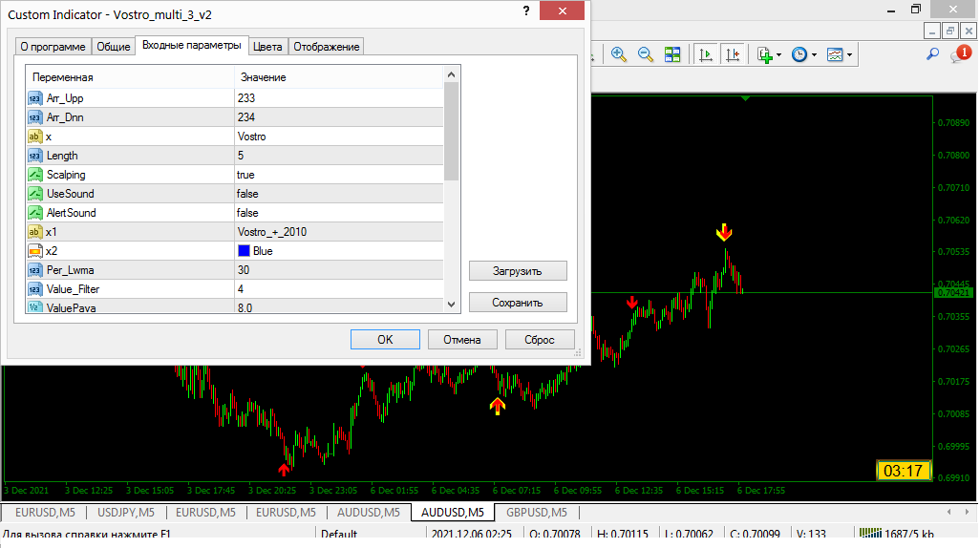Select the active AUDUSD,M5 chart tab
Screen dimensions: 980x548
453,513
